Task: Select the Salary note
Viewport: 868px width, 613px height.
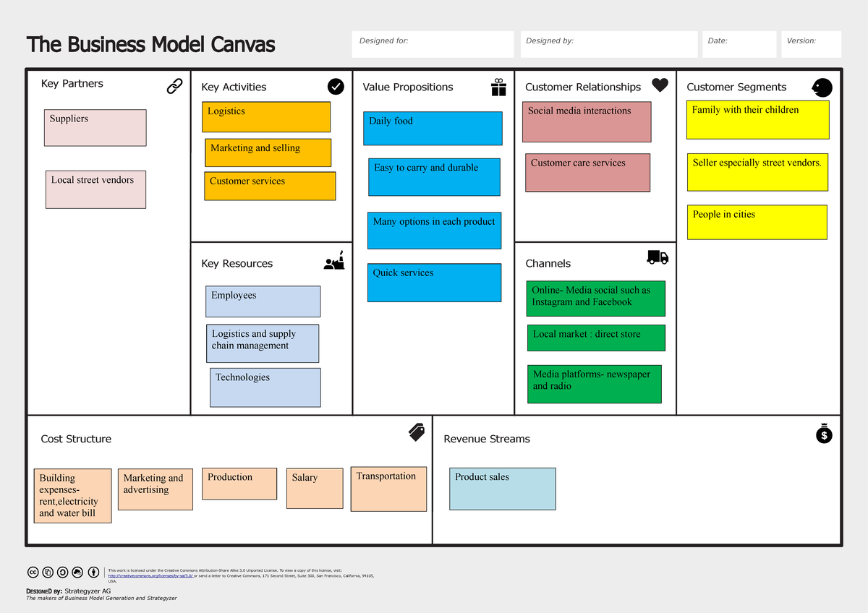Action: (x=313, y=487)
